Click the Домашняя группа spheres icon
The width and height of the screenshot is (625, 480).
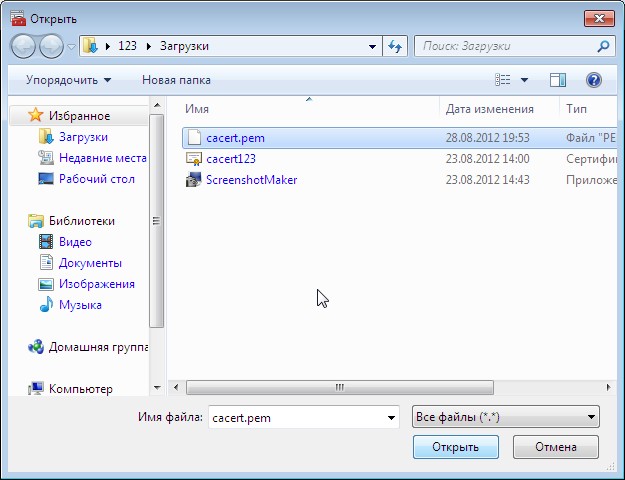(x=36, y=347)
